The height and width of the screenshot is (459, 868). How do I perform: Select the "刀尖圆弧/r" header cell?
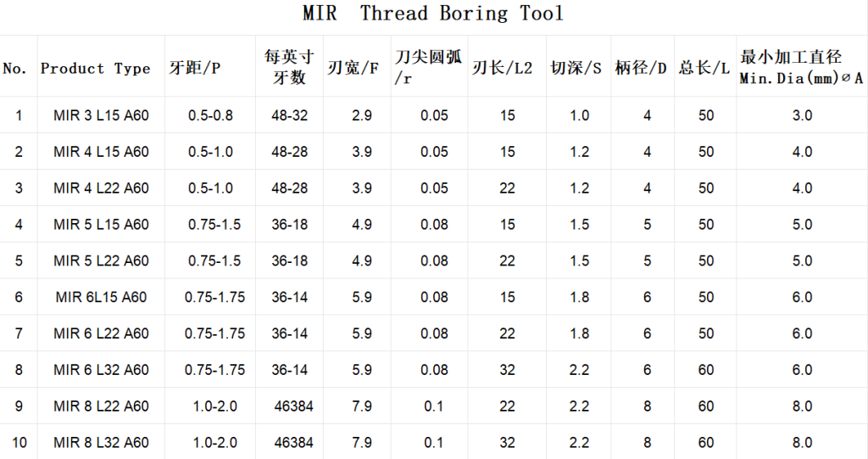(x=428, y=67)
